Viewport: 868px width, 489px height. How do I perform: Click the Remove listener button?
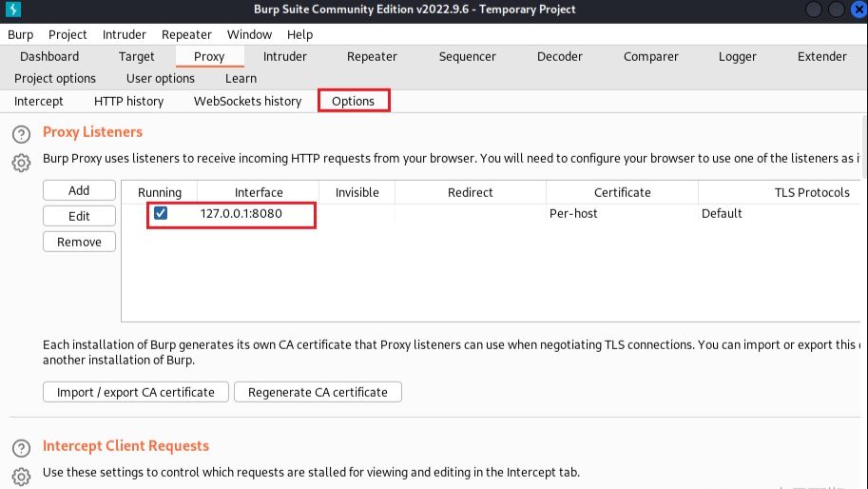[79, 242]
